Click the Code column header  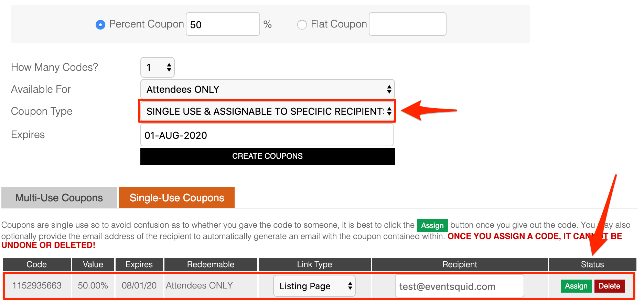pos(37,264)
